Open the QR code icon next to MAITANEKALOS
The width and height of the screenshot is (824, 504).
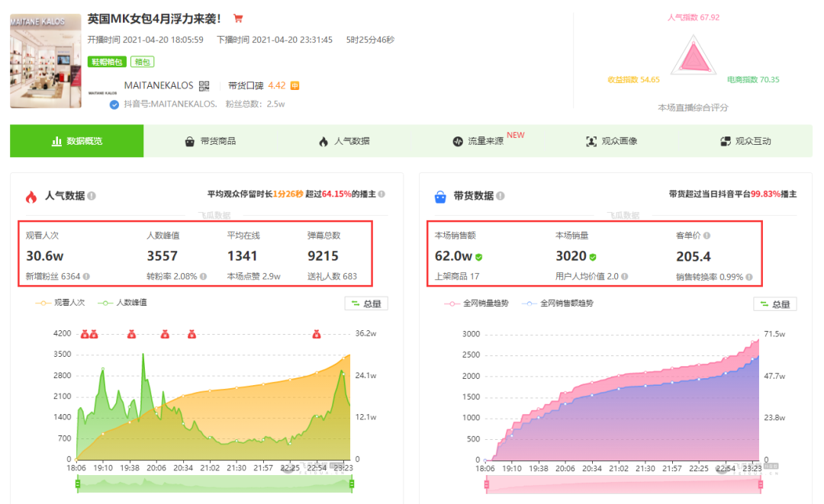204,85
